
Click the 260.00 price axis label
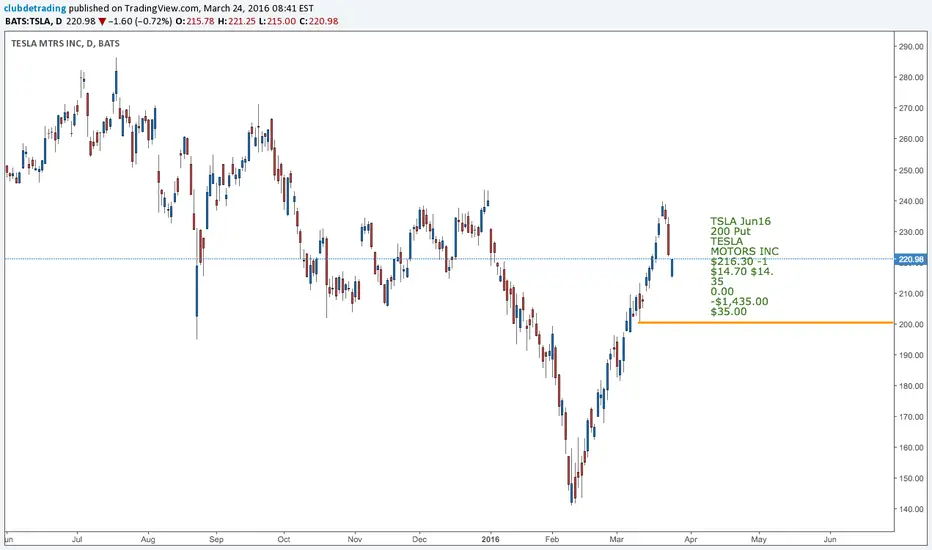(x=911, y=139)
